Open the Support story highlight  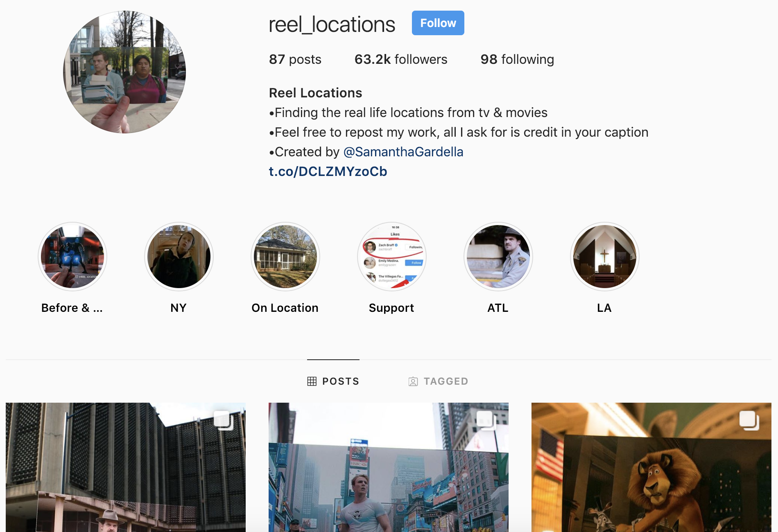pos(392,257)
